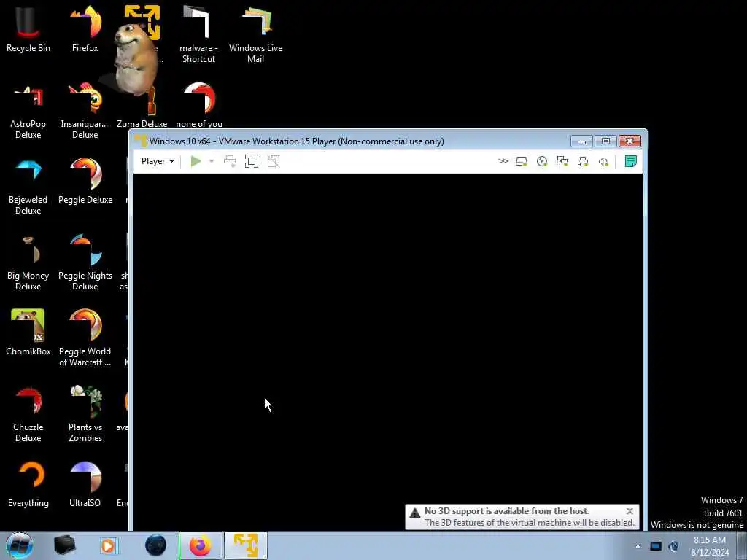The height and width of the screenshot is (560, 747).
Task: Click VMware Player taskbar button
Action: (246, 545)
